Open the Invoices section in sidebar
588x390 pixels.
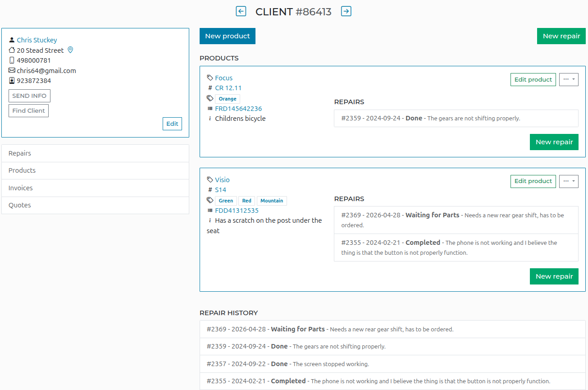pos(95,188)
